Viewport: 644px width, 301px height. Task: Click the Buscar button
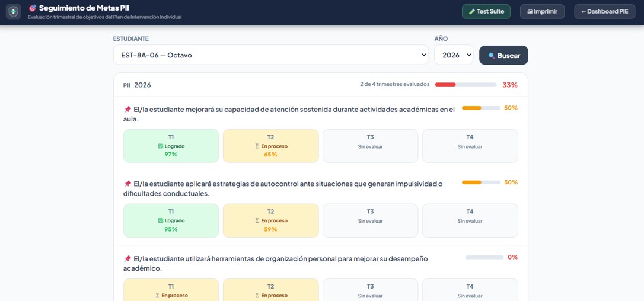coord(503,56)
